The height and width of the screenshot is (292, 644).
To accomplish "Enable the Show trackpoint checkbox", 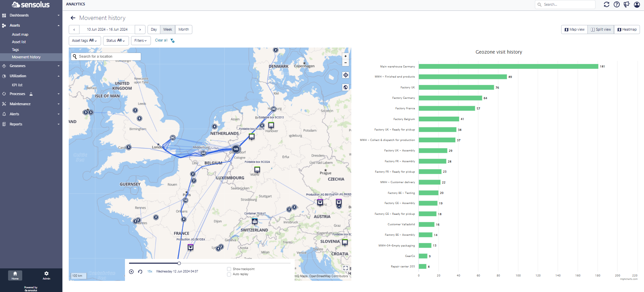I will pos(229,269).
